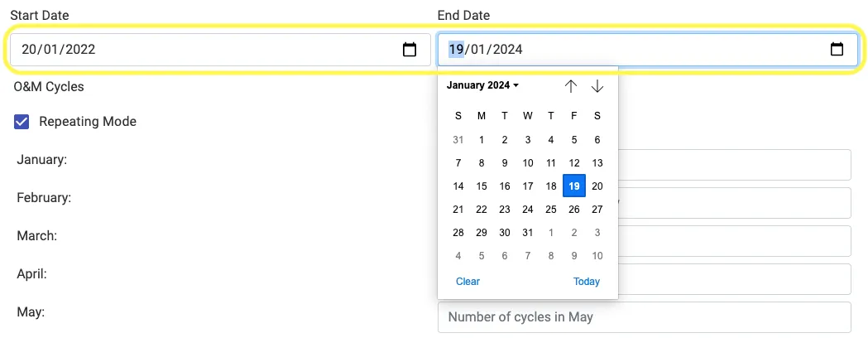Click Start Date calendar icon

click(409, 50)
